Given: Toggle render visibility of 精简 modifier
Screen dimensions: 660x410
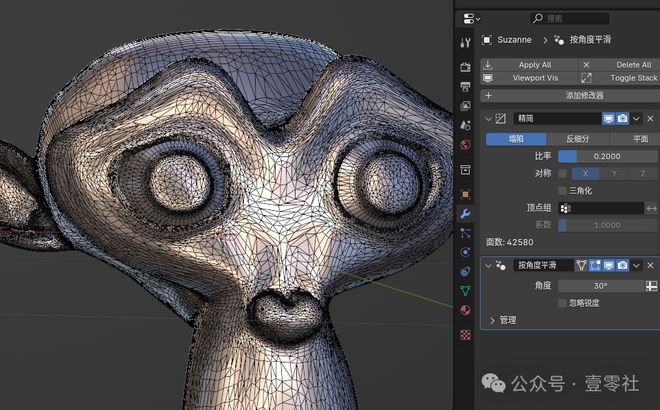Looking at the screenshot, I should point(622,118).
